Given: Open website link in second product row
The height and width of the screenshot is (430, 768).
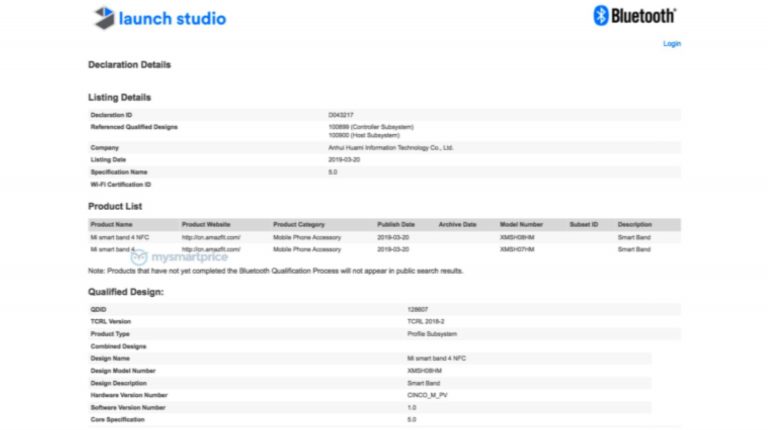Looking at the screenshot, I should coord(211,249).
